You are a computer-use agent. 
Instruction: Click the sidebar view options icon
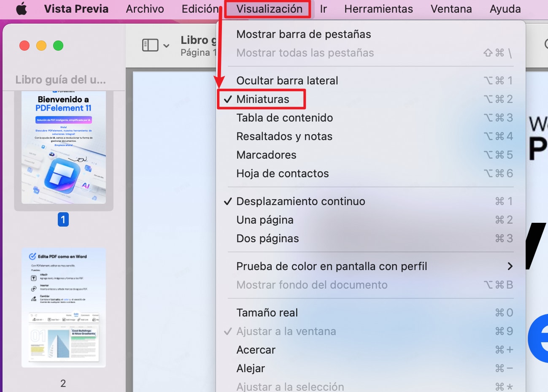pos(150,45)
